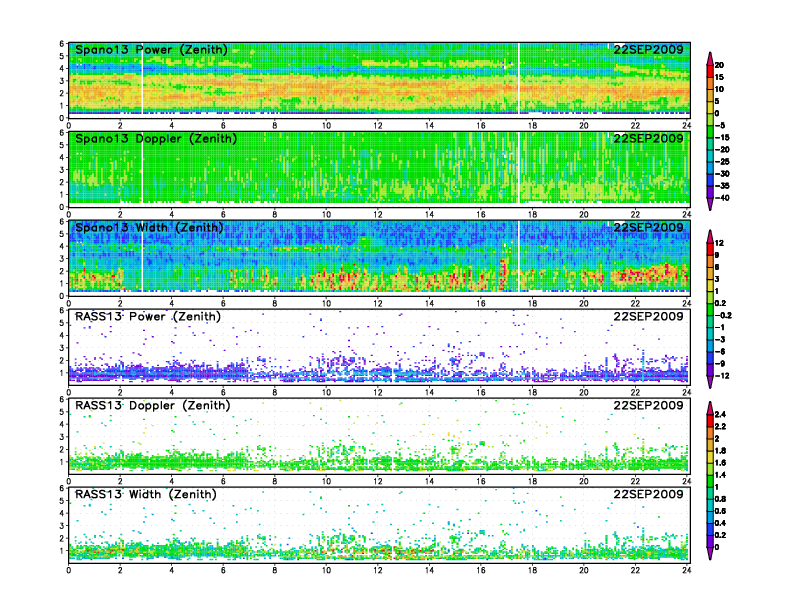
Task: Click the '1.8' label on the bottom colorbar
Action: coord(720,450)
